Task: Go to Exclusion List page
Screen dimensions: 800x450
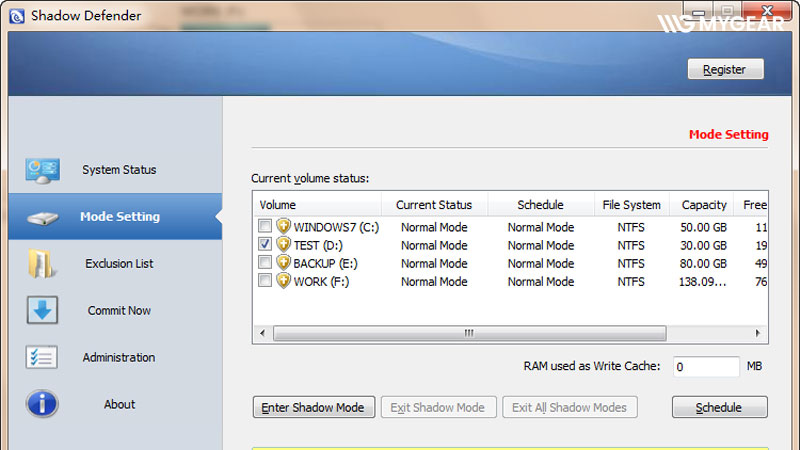Action: [115, 263]
